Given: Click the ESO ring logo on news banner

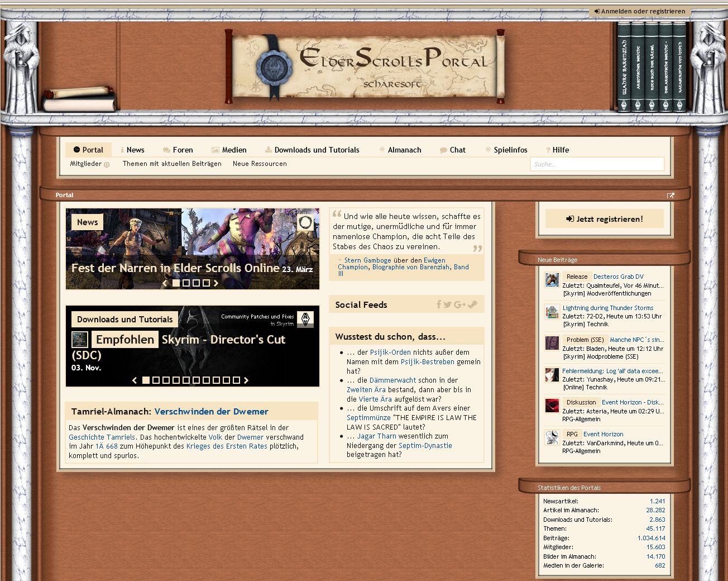Looking at the screenshot, I should pos(305,222).
